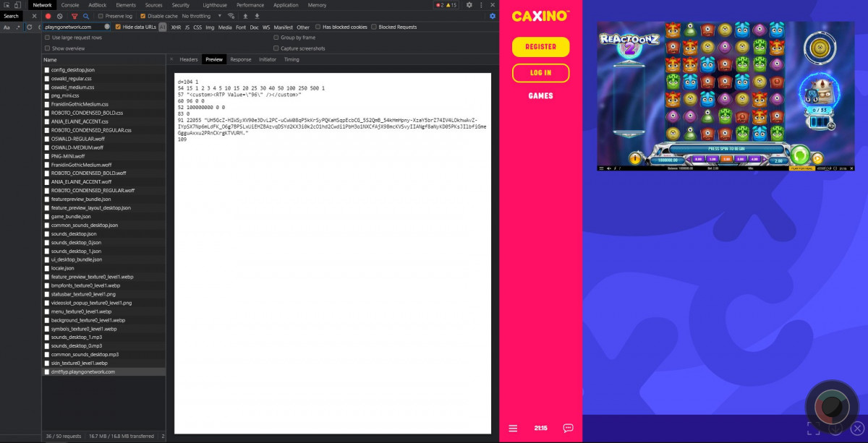Show the Timing tab of request
The width and height of the screenshot is (868, 443).
point(292,59)
